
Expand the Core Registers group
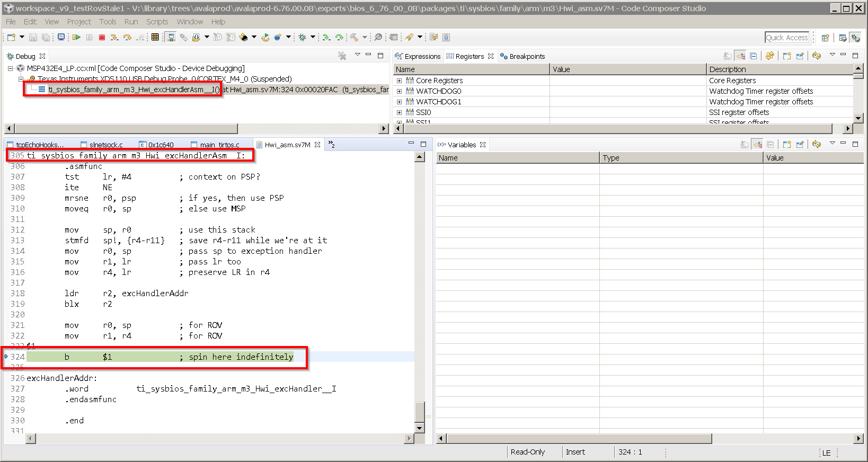(x=400, y=81)
